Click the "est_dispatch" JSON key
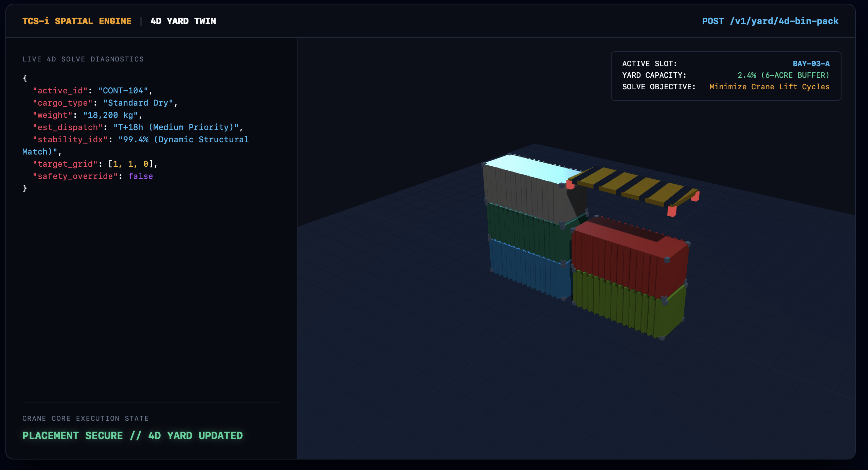Screen dimensions: 868x470 click(x=68, y=127)
